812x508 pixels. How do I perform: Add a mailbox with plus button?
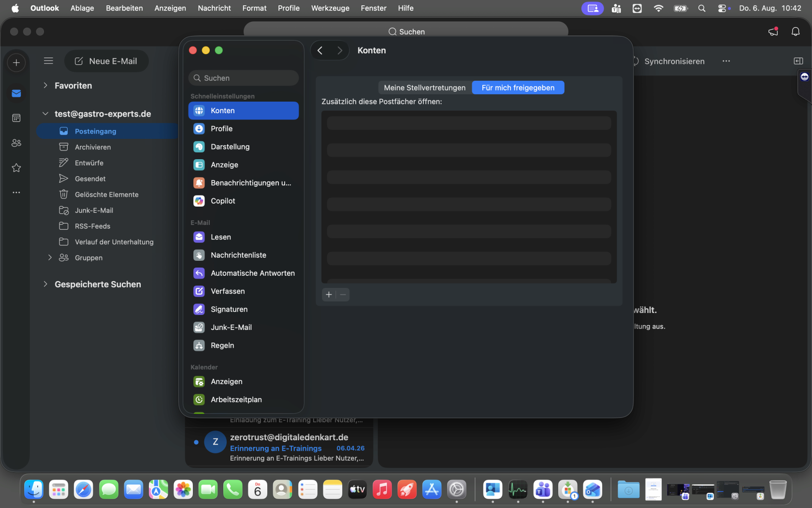[329, 295]
